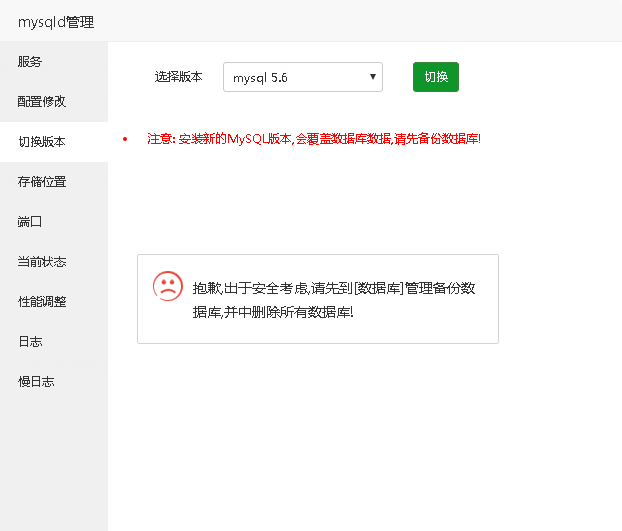Screen dimensions: 622x531
Task: Click the sad face warning icon
Action: coord(168,286)
